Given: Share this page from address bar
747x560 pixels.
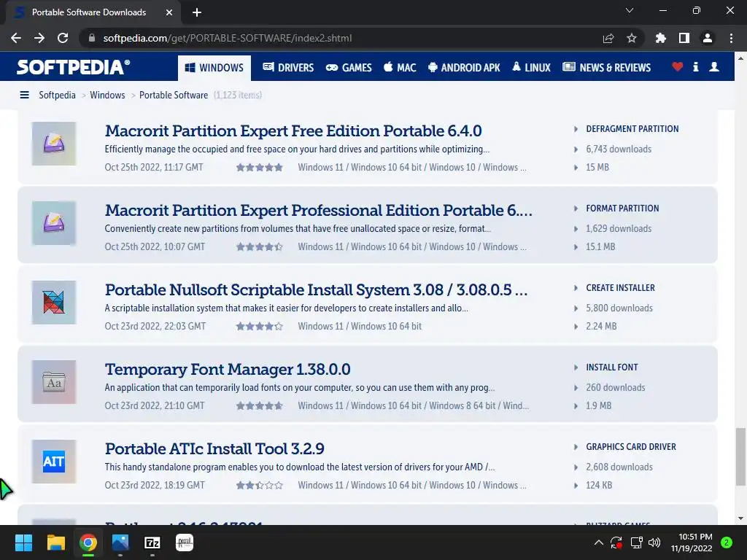Looking at the screenshot, I should tap(608, 38).
